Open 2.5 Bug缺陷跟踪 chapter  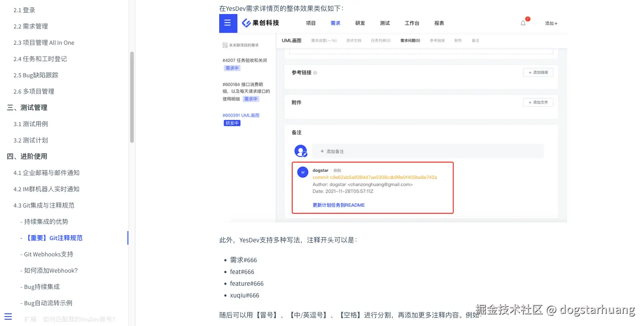coord(36,75)
